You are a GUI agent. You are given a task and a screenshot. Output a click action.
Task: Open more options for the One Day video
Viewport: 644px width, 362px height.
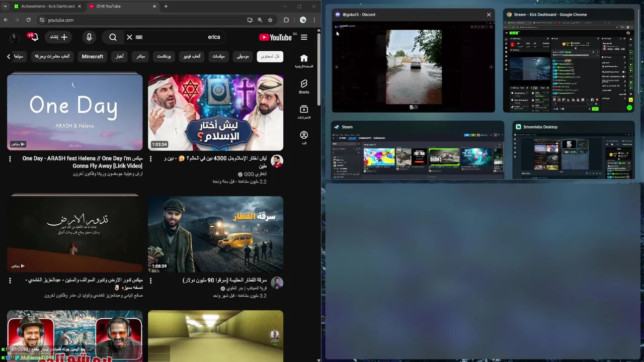10,159
